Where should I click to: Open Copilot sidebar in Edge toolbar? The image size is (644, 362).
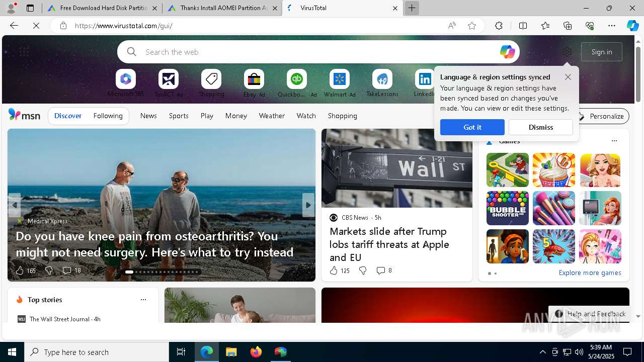point(632,26)
